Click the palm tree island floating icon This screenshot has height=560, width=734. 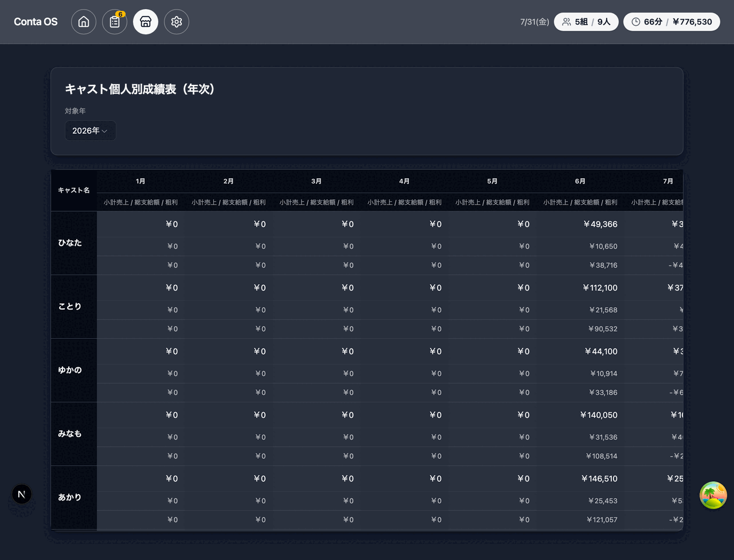pos(713,495)
